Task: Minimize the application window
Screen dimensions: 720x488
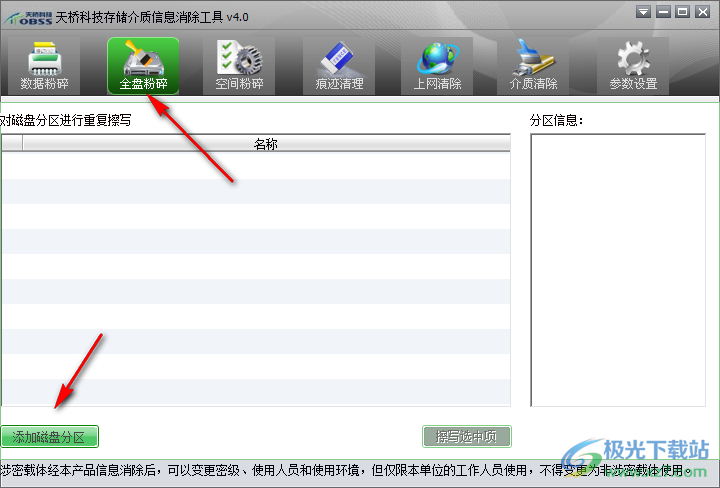Action: (x=663, y=13)
